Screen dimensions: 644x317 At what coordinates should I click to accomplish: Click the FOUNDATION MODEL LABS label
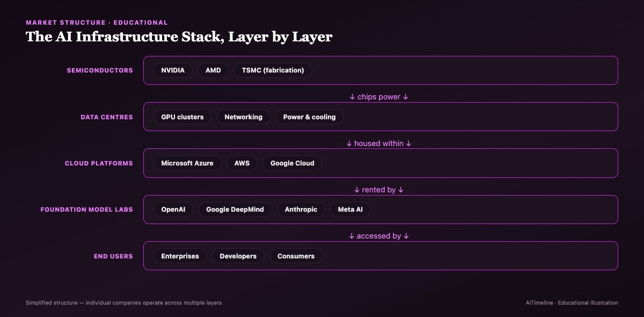pos(87,210)
